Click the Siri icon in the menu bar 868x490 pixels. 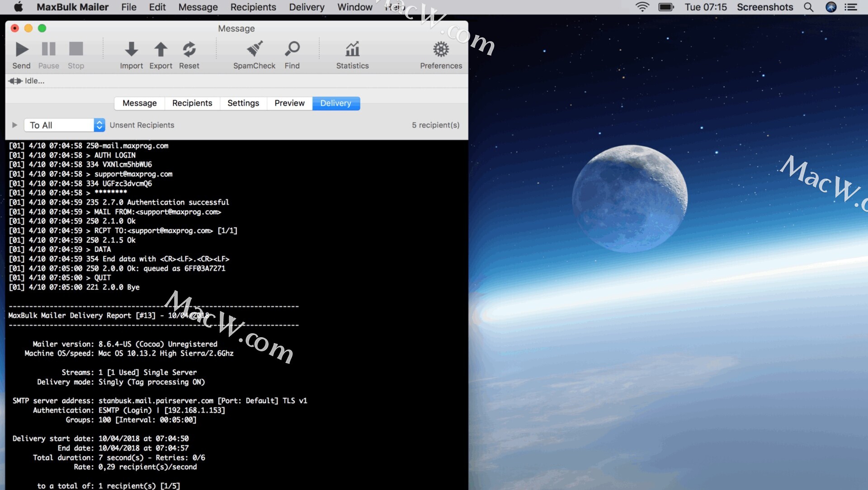pos(831,7)
